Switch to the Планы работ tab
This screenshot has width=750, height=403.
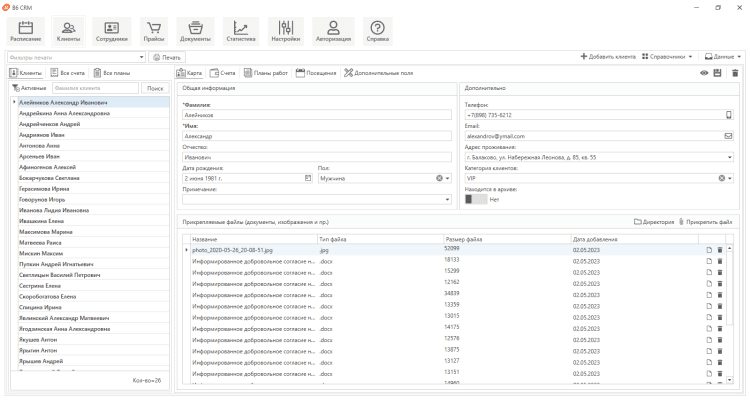[x=266, y=73]
